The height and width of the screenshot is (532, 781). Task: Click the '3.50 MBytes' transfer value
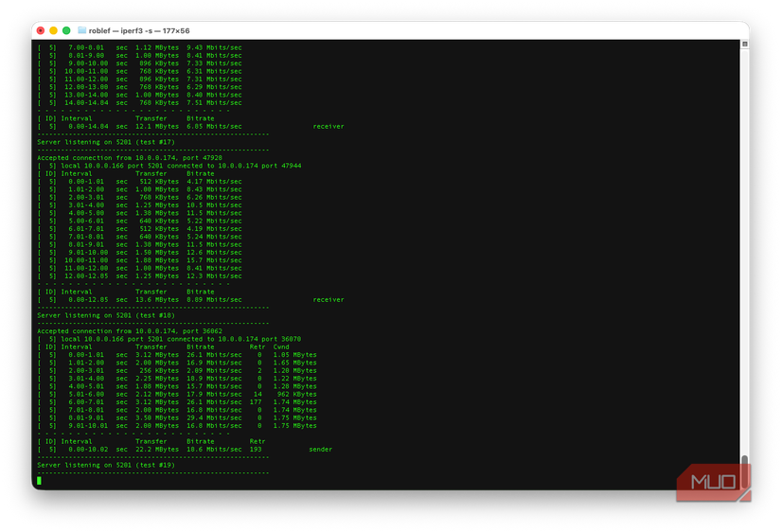[x=157, y=417]
